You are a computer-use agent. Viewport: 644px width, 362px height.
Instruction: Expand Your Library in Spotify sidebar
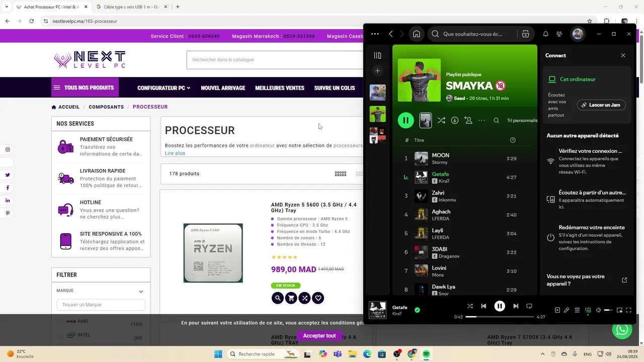378,55
